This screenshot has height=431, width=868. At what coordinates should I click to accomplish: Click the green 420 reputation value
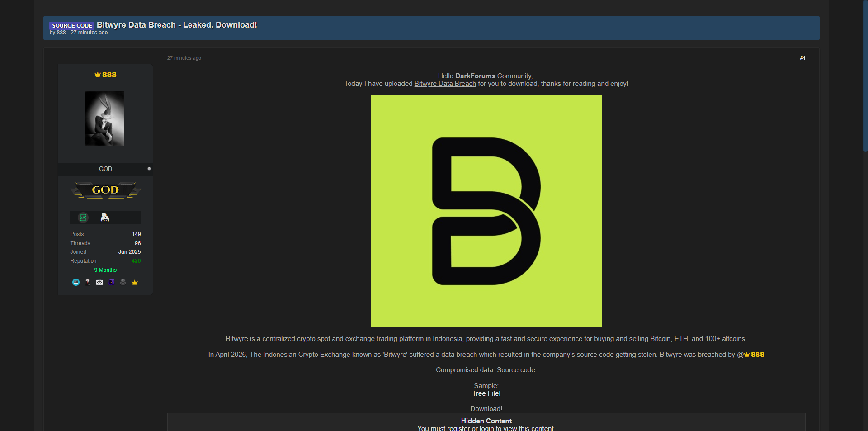point(136,261)
